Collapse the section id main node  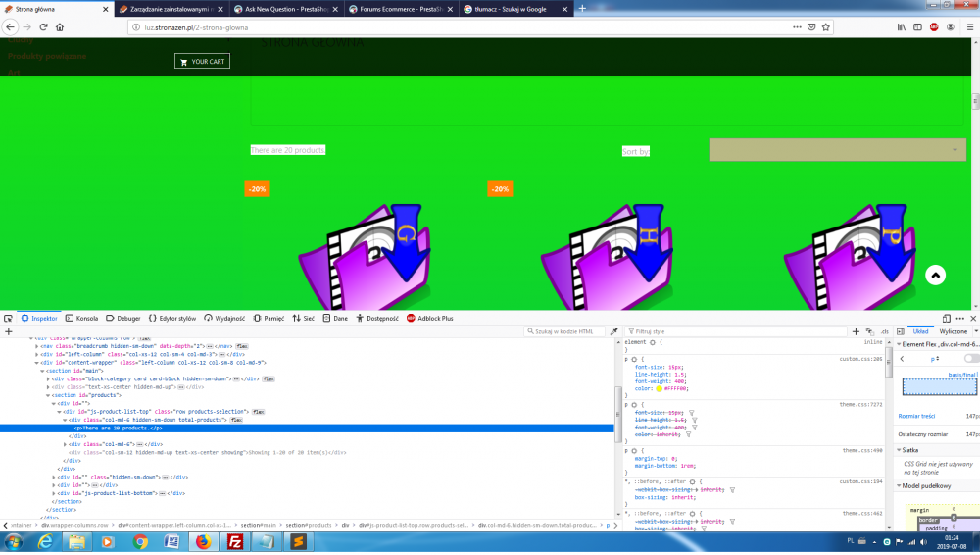[x=42, y=371]
